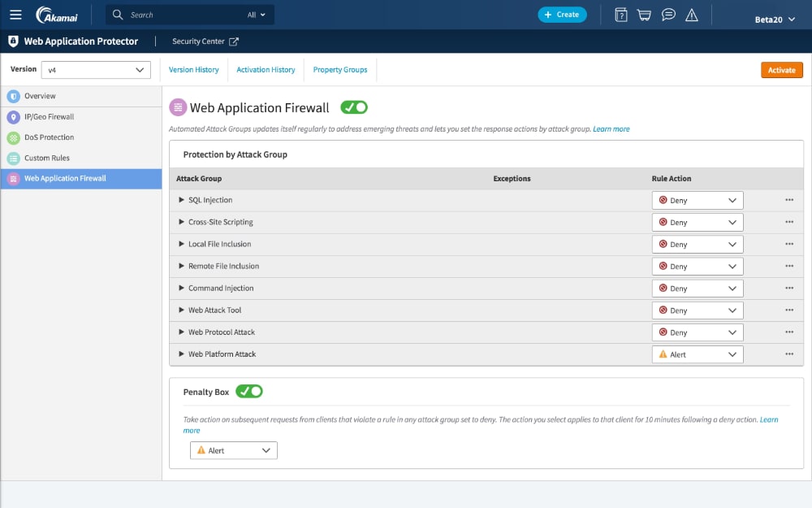Expand the Web Attack Tool group
Viewport: 812px width, 508px height.
tap(181, 310)
